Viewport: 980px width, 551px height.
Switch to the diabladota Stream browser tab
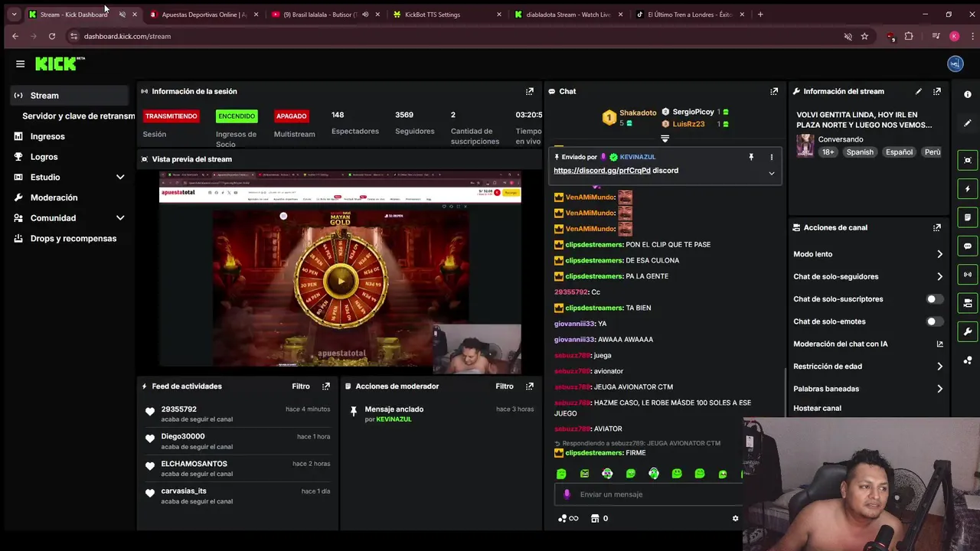click(x=567, y=15)
